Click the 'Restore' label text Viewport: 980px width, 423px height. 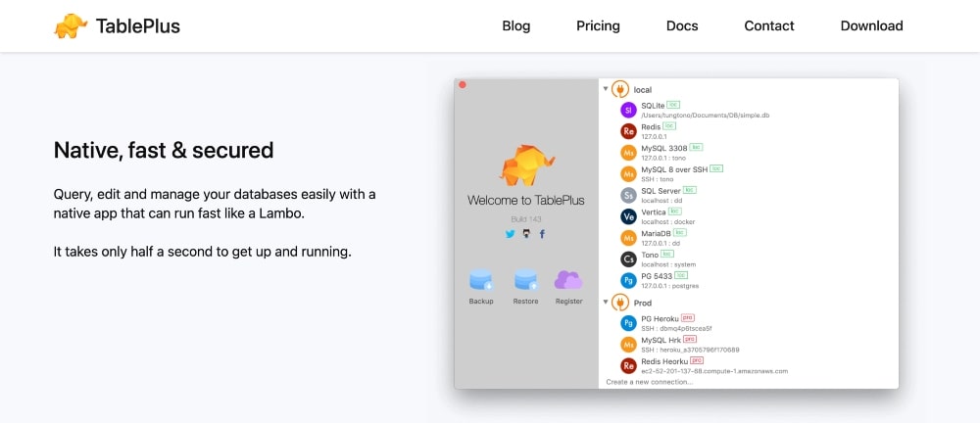525,302
